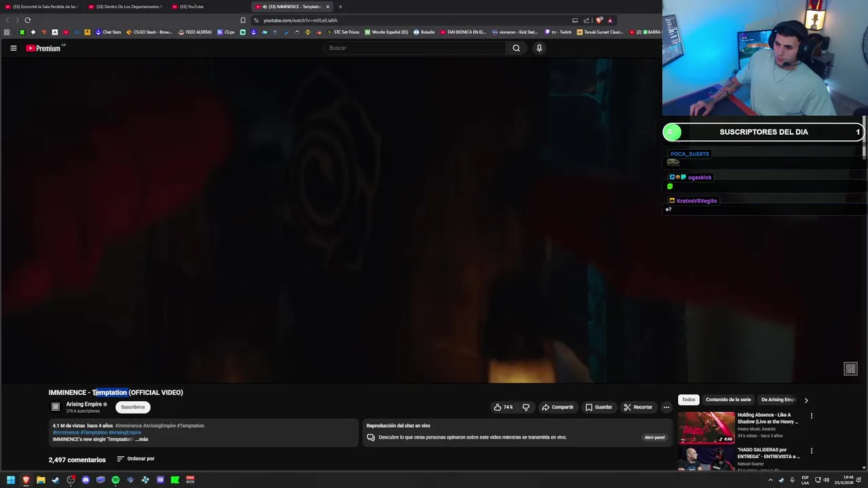This screenshot has height=488, width=868.
Task: Open more actions ellipsis beside Recortar
Action: 667,407
